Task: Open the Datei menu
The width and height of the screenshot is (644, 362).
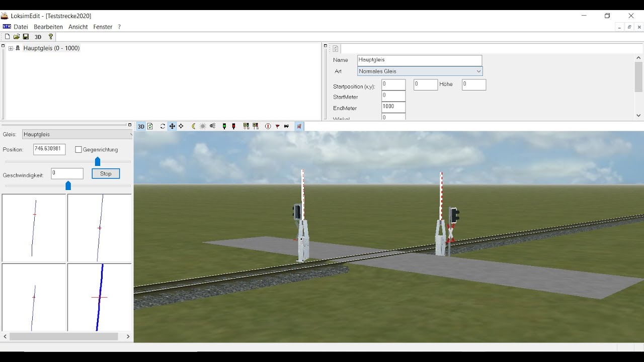Action: (21, 27)
